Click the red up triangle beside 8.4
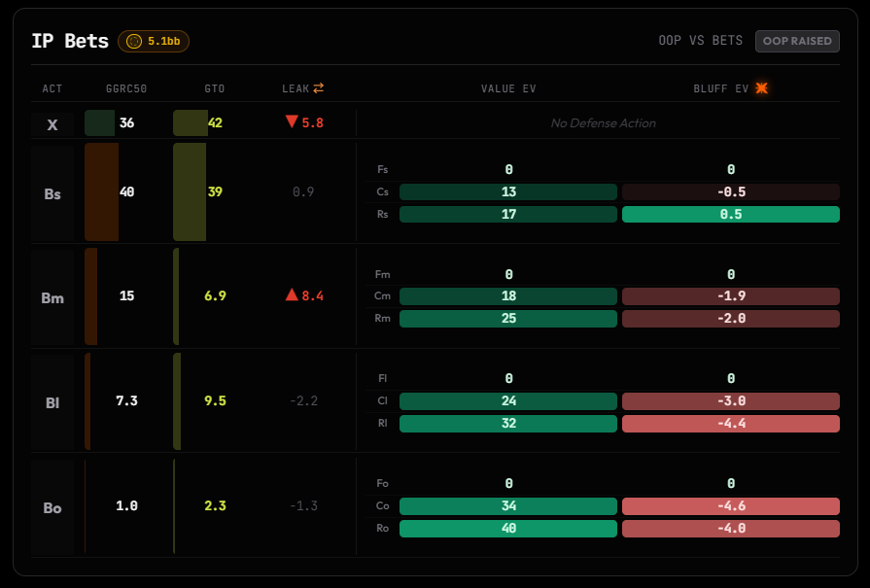Image resolution: width=870 pixels, height=588 pixels. tap(292, 294)
